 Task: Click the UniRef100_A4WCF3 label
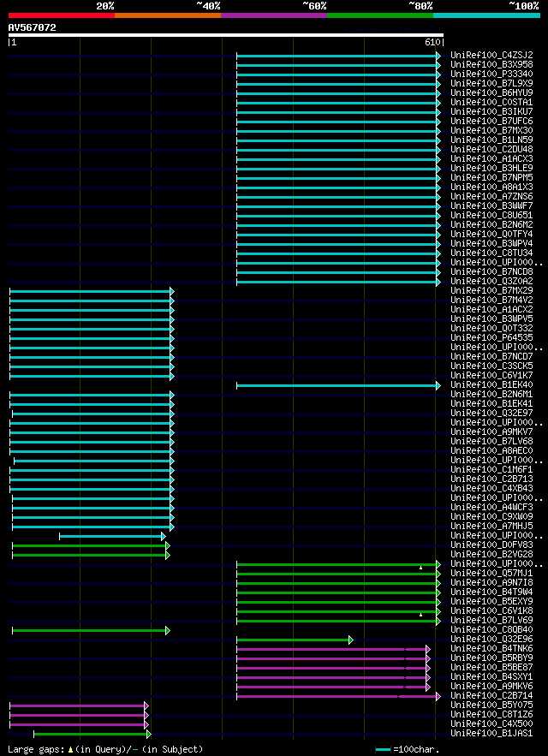tap(491, 507)
